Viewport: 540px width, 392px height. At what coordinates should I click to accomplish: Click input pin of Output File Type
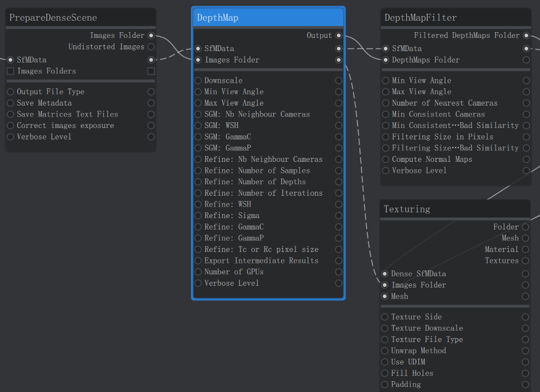10,92
